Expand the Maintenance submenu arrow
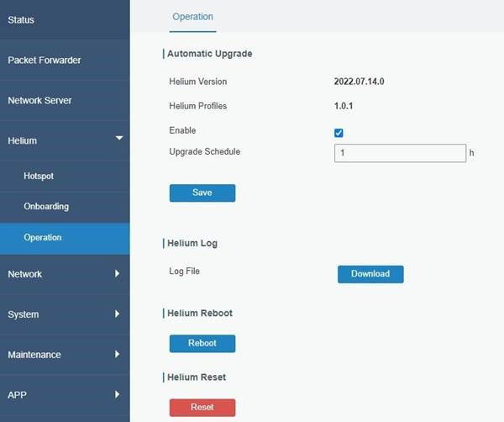This screenshot has height=422, width=504. point(118,354)
